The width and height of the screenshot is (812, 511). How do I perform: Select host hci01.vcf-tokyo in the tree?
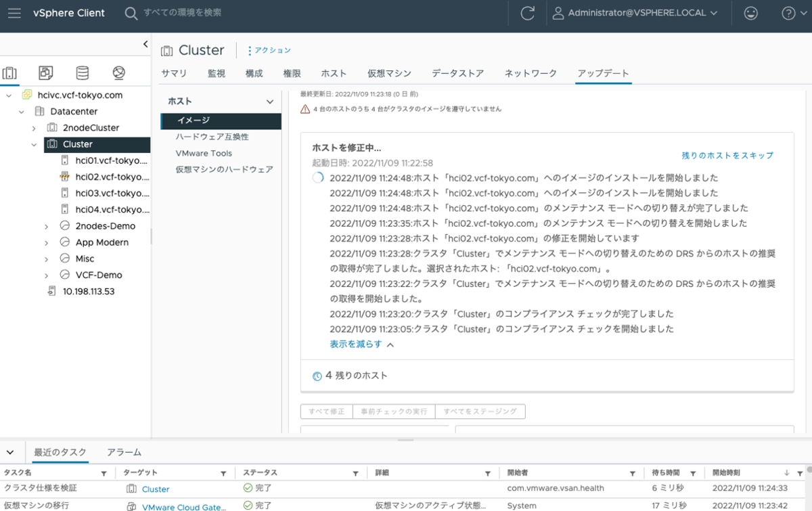point(112,160)
